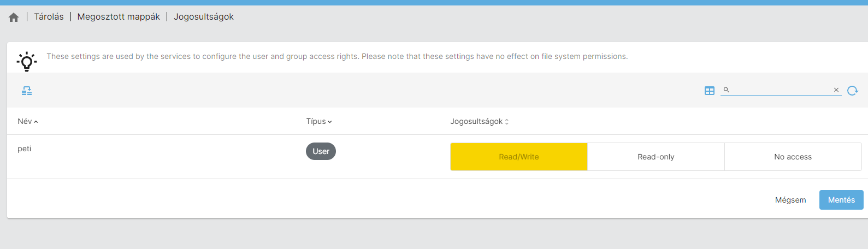Open the table column visibility icon
The image size is (868, 249).
click(x=710, y=91)
